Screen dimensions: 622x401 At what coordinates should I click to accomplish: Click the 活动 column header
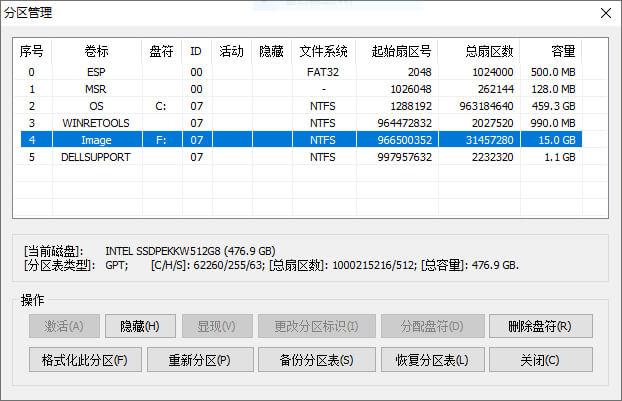pyautogui.click(x=232, y=51)
